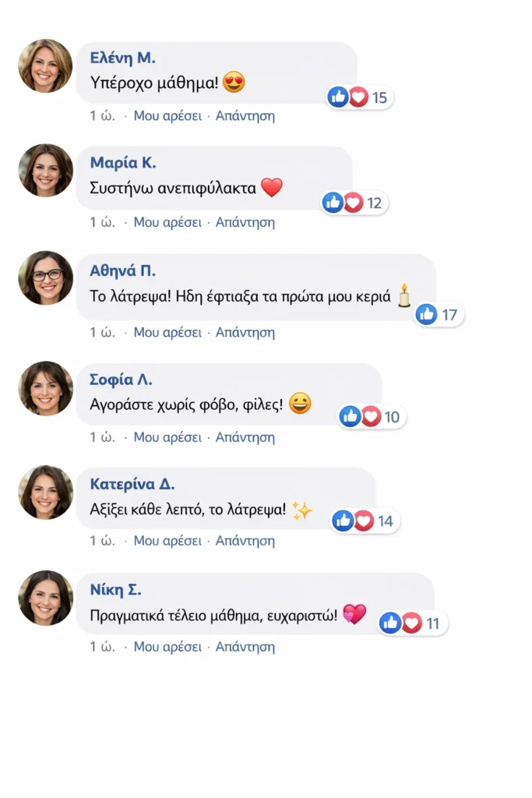Click the reaction icons on Νίκη Σ.'s comment
The width and height of the screenshot is (532, 798).
click(400, 623)
